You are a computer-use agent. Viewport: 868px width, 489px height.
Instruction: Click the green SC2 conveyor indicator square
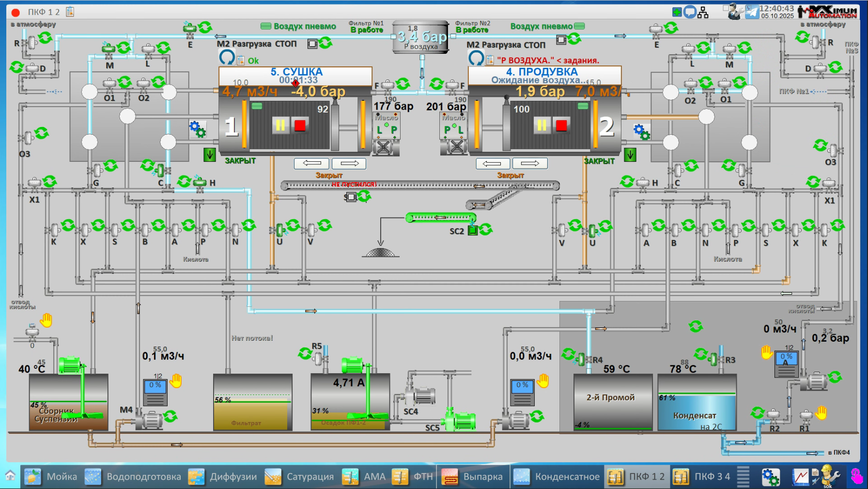472,231
